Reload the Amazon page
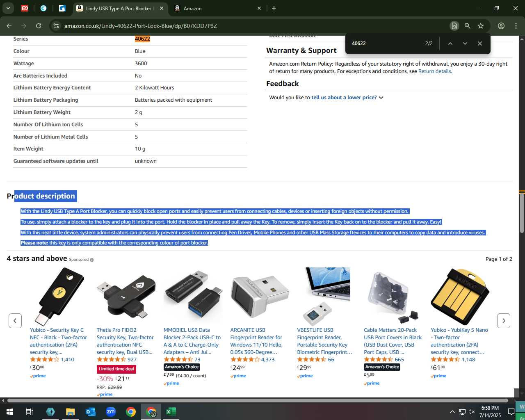525x420 pixels. pyautogui.click(x=39, y=26)
